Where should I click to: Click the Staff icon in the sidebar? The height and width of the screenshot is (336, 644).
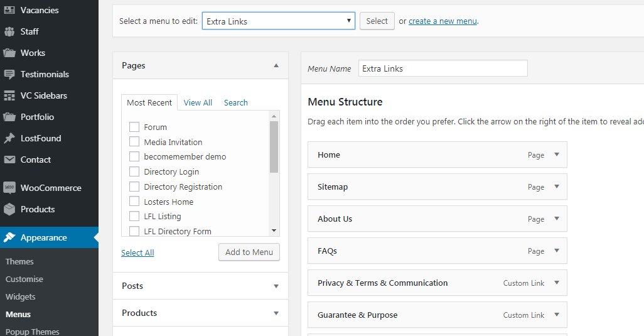(x=9, y=31)
